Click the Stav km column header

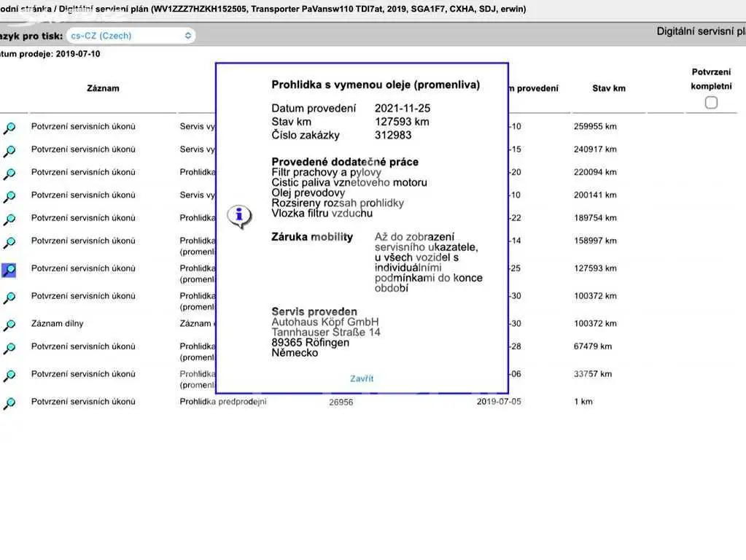pos(609,88)
